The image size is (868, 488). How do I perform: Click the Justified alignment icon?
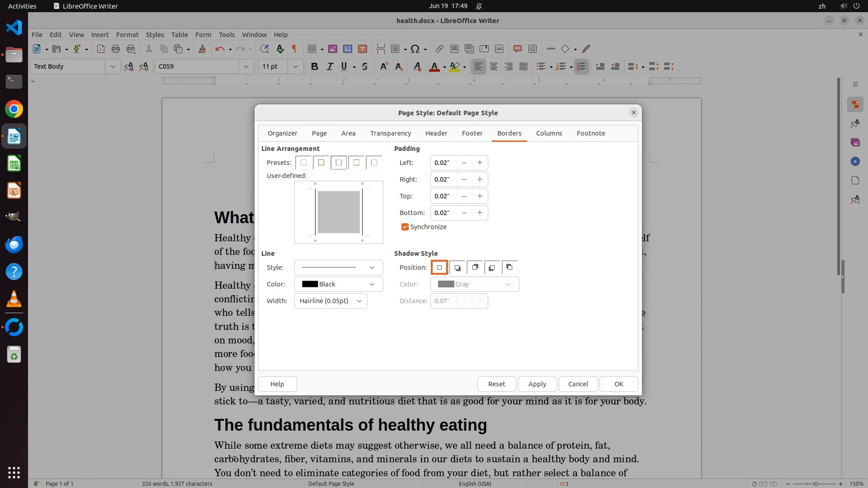(x=524, y=66)
